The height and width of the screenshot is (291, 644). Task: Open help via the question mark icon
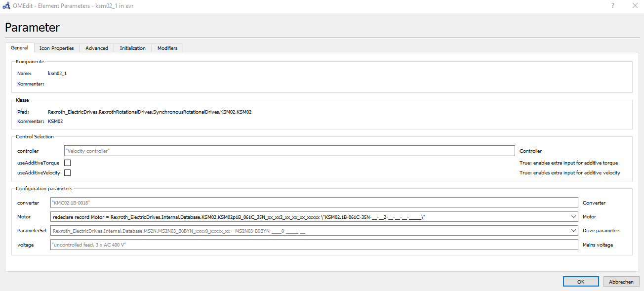coord(612,5)
